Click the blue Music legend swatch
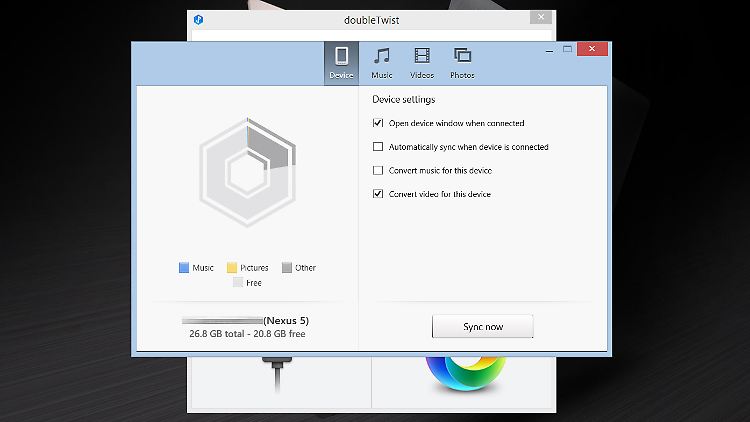Screen dimensions: 750x422 pos(184,267)
